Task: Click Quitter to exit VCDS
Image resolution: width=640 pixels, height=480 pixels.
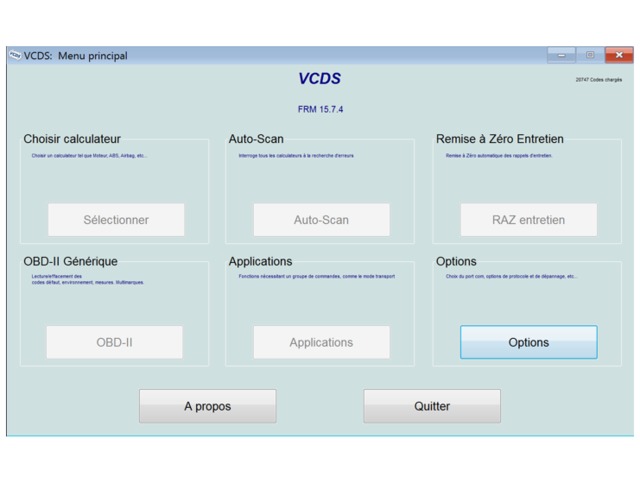Action: (x=432, y=406)
